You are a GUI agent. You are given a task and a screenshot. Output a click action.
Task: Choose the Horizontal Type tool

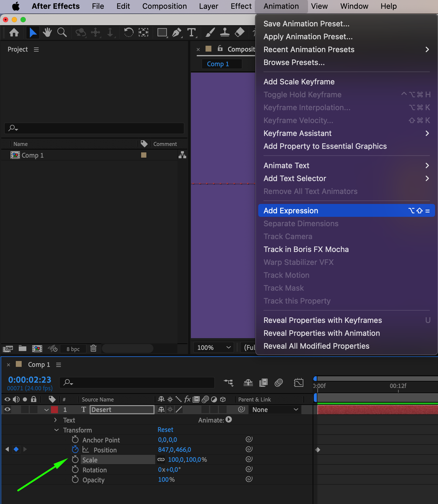click(x=191, y=32)
